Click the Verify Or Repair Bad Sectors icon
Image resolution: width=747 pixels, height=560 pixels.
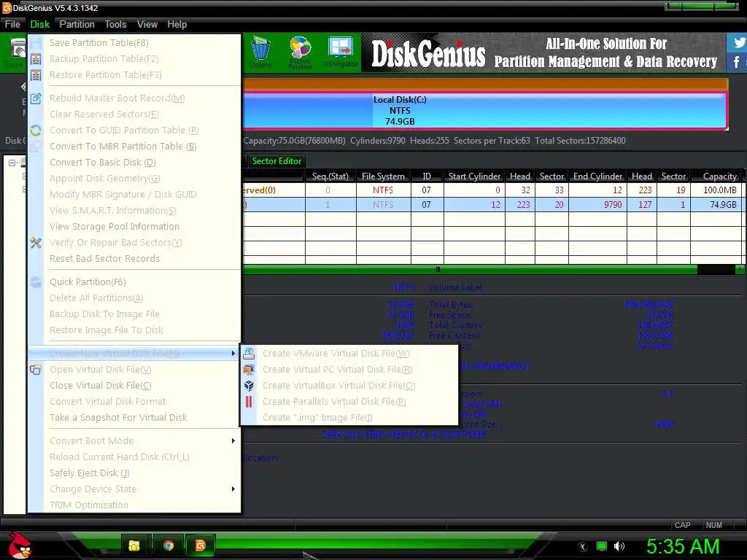point(36,243)
